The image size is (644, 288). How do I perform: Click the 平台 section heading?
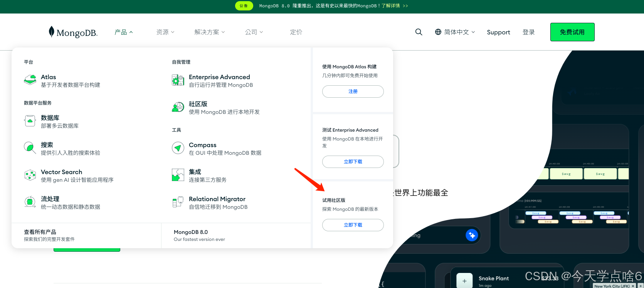(29, 62)
